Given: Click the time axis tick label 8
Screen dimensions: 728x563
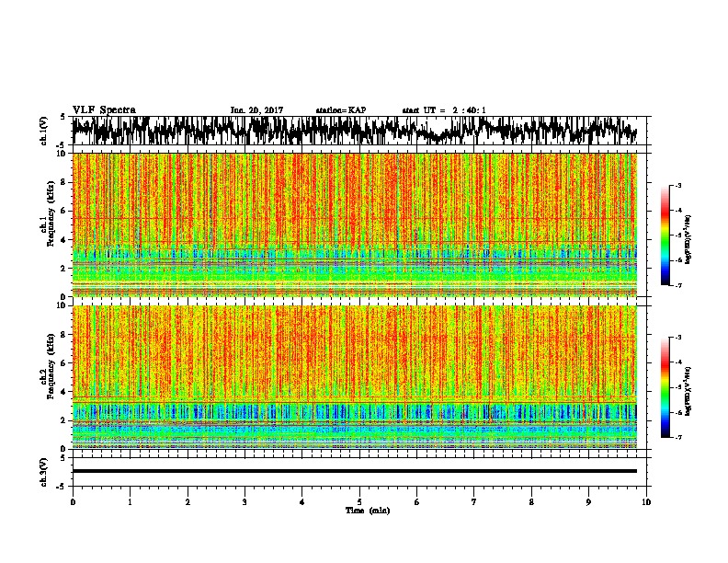Looking at the screenshot, I should coord(531,502).
